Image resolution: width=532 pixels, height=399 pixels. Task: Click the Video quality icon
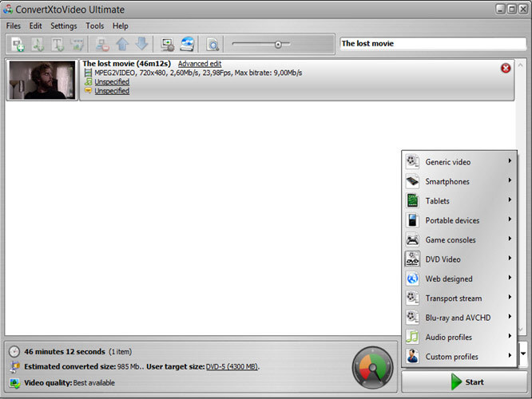pos(14,383)
